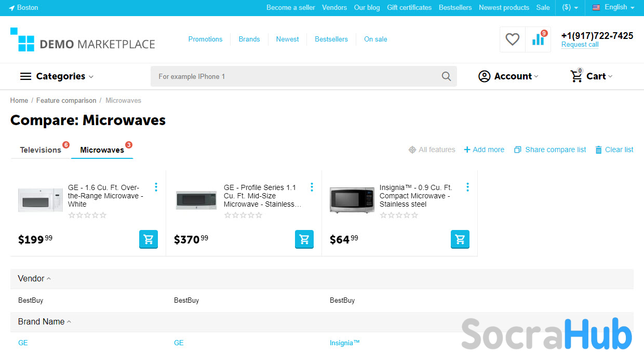
Task: Click the US flag language icon
Action: pos(596,7)
